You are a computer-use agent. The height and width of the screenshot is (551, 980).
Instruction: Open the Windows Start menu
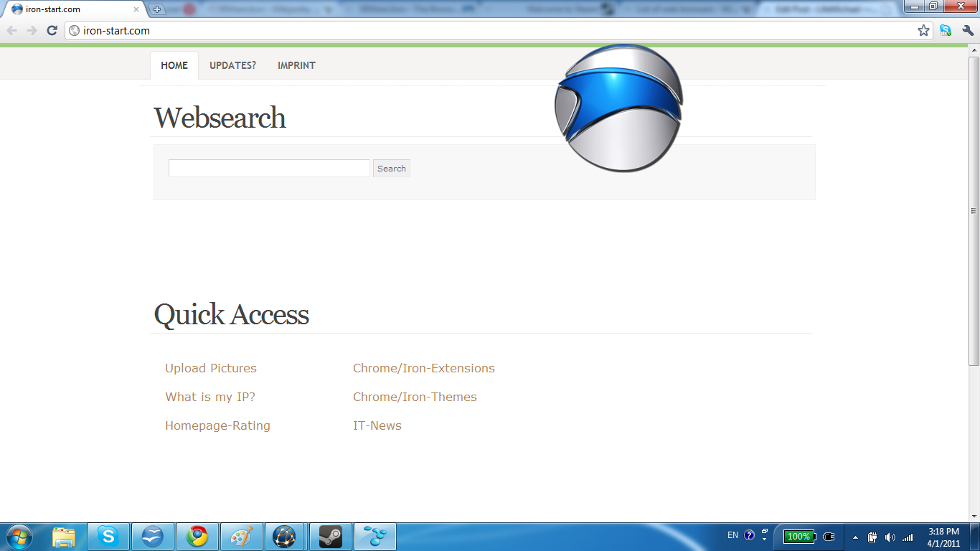[18, 537]
